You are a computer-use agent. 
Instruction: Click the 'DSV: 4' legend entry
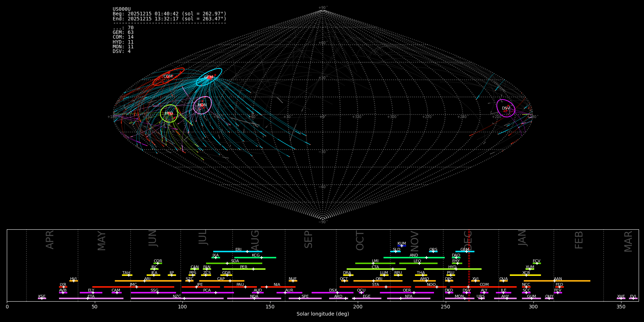click(x=122, y=52)
